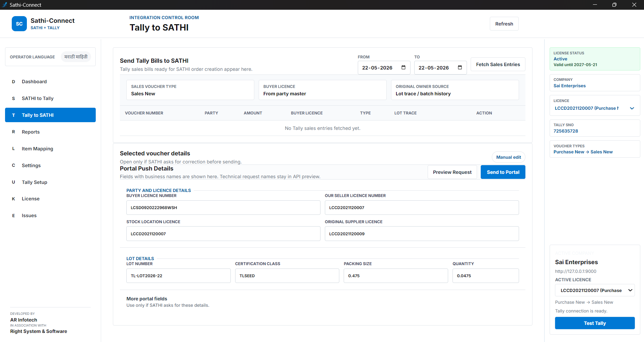Click the 'PARTY' column header
This screenshot has height=342, width=644.
211,113
